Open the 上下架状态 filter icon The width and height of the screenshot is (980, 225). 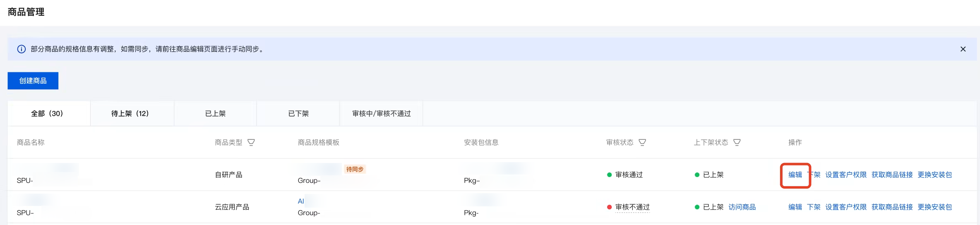(x=737, y=142)
